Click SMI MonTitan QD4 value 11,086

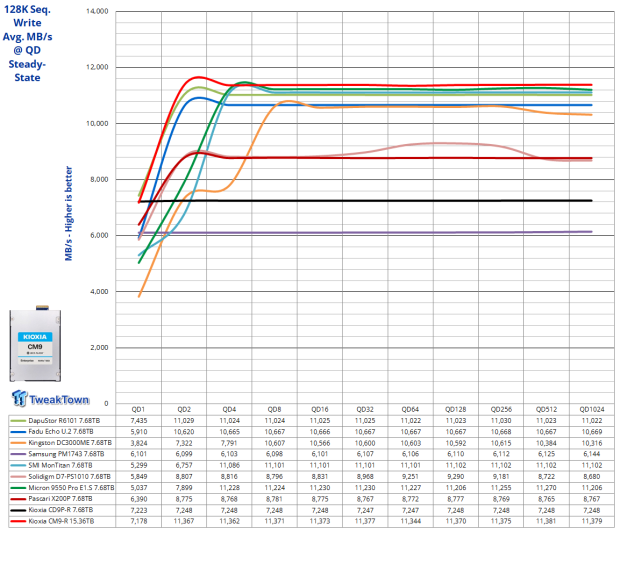tap(229, 466)
